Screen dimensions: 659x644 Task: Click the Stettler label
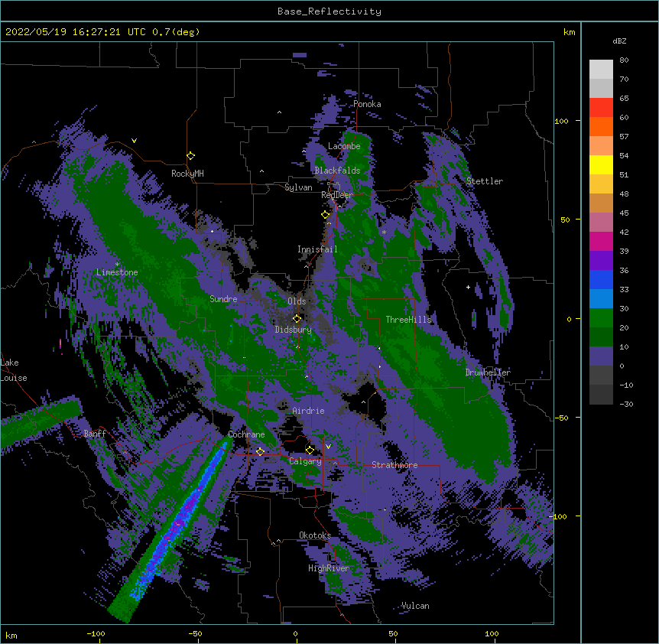[484, 181]
